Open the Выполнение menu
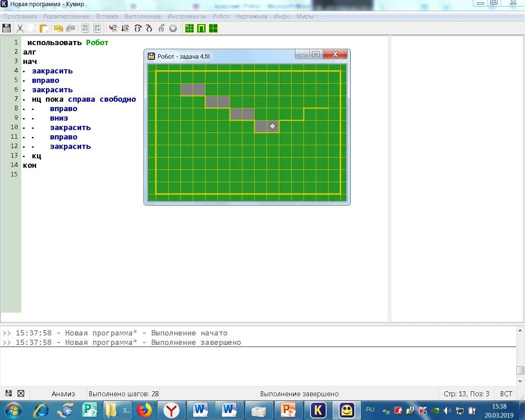 click(x=143, y=16)
